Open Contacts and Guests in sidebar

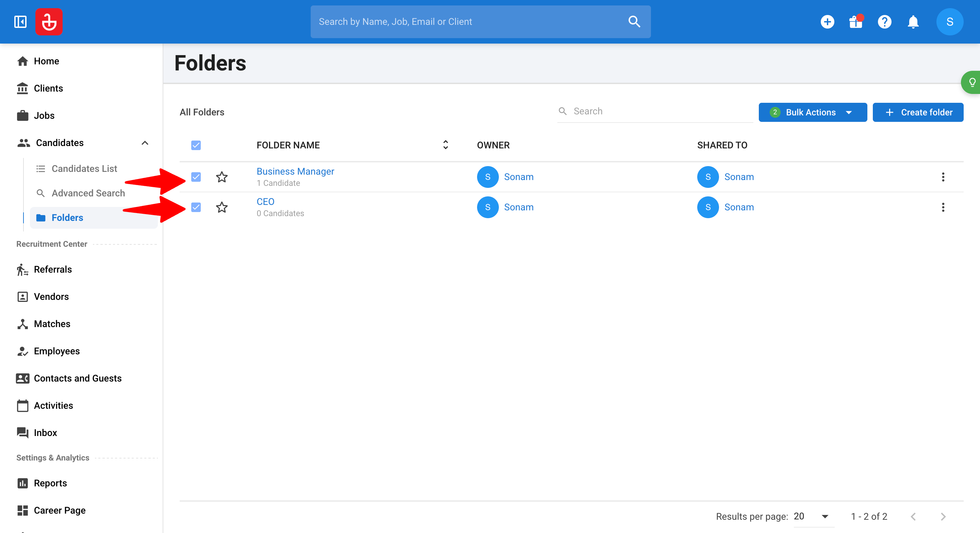(78, 378)
